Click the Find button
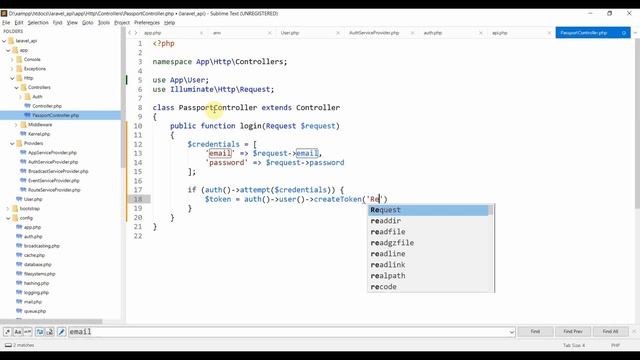The height and width of the screenshot is (360, 640). [535, 331]
